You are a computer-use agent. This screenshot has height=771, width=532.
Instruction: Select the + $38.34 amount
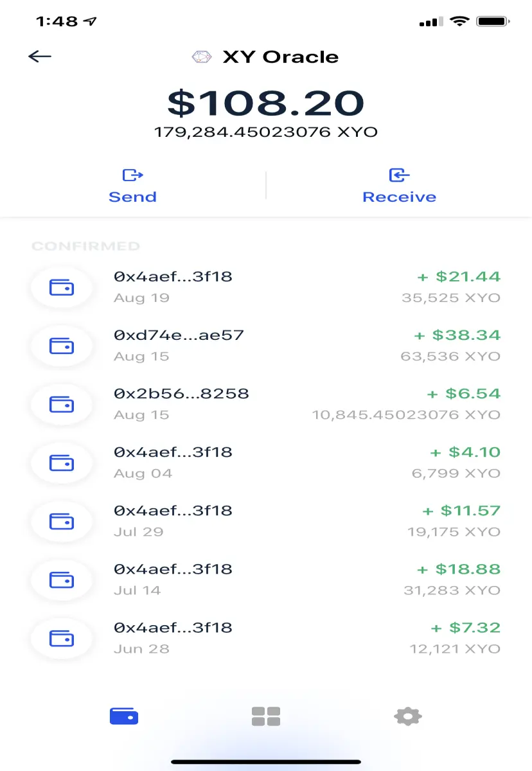pyautogui.click(x=457, y=335)
